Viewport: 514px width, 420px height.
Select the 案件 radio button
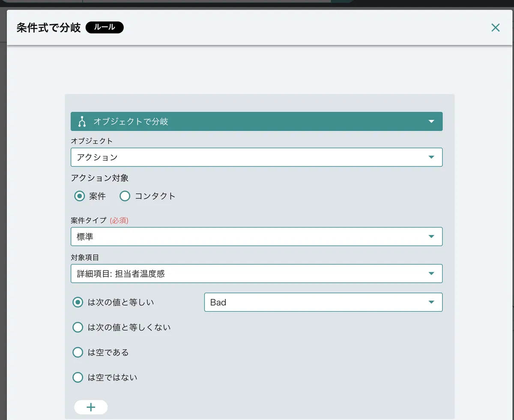point(79,196)
